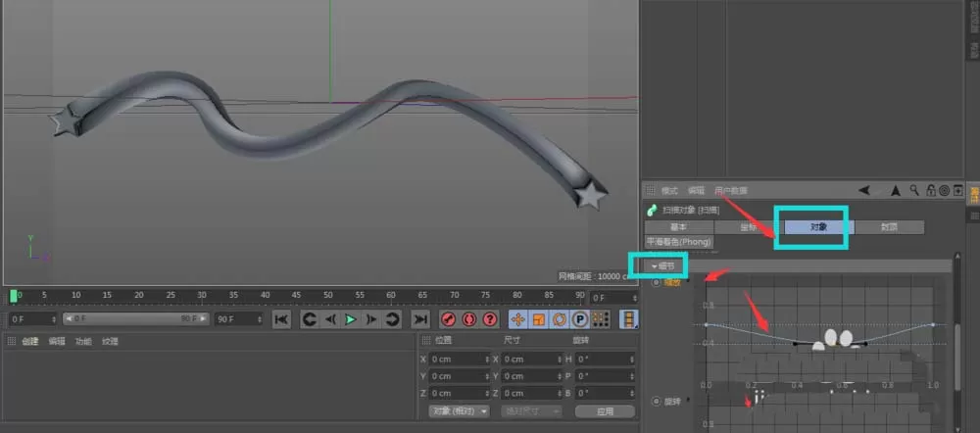Click the 应用 apply button

(x=605, y=411)
